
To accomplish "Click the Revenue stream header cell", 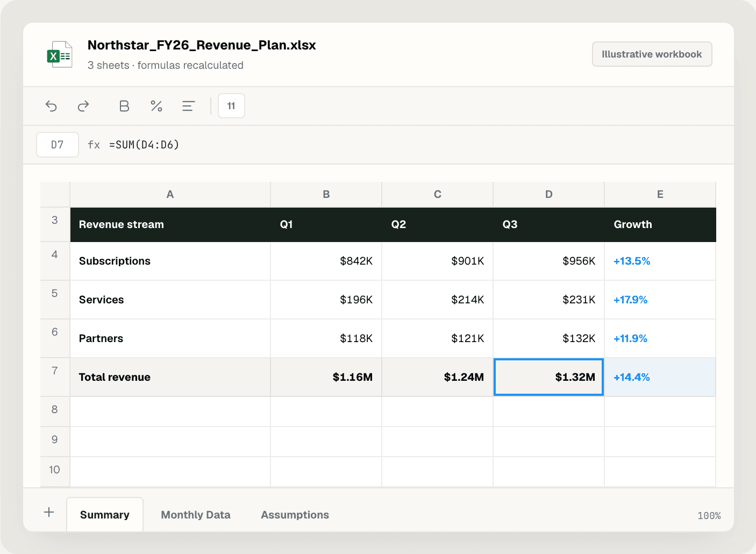I will click(x=170, y=224).
